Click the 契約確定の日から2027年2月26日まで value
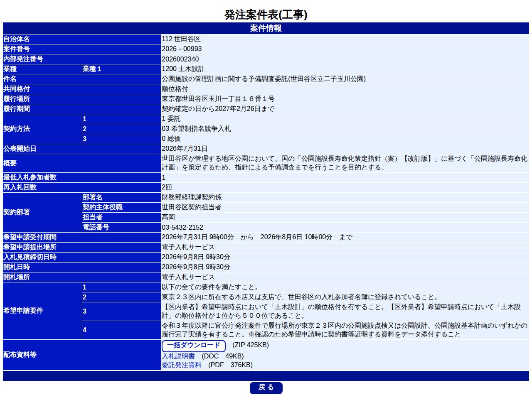 pyautogui.click(x=218, y=109)
